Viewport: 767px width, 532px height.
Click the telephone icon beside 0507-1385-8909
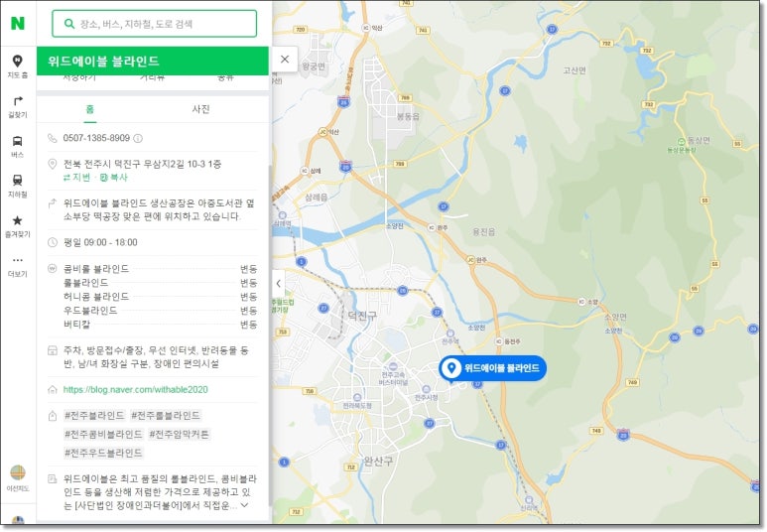pyautogui.click(x=53, y=139)
